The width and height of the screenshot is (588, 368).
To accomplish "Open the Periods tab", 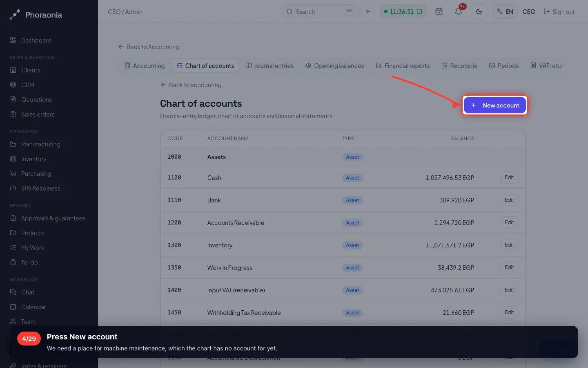I will click(x=504, y=66).
